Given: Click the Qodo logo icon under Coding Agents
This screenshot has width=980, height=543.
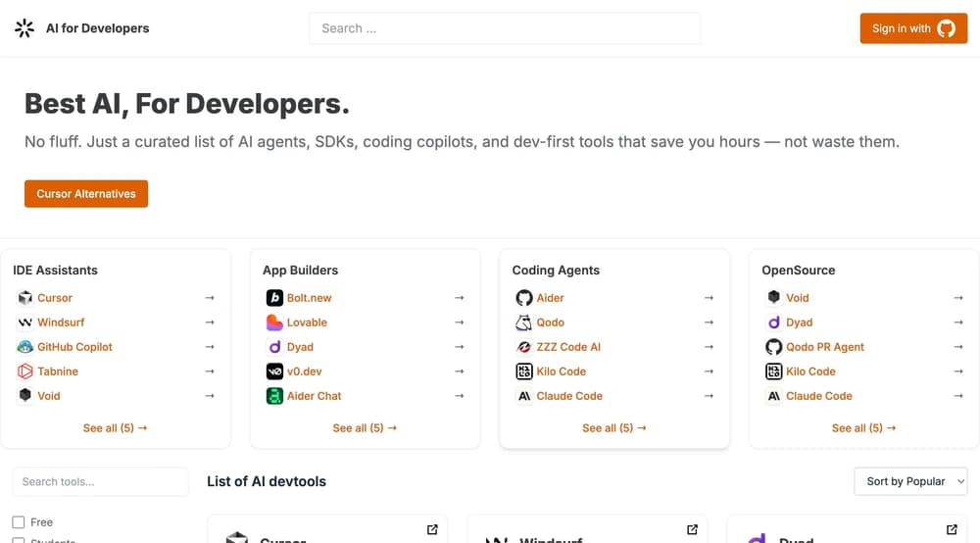Looking at the screenshot, I should coord(523,322).
